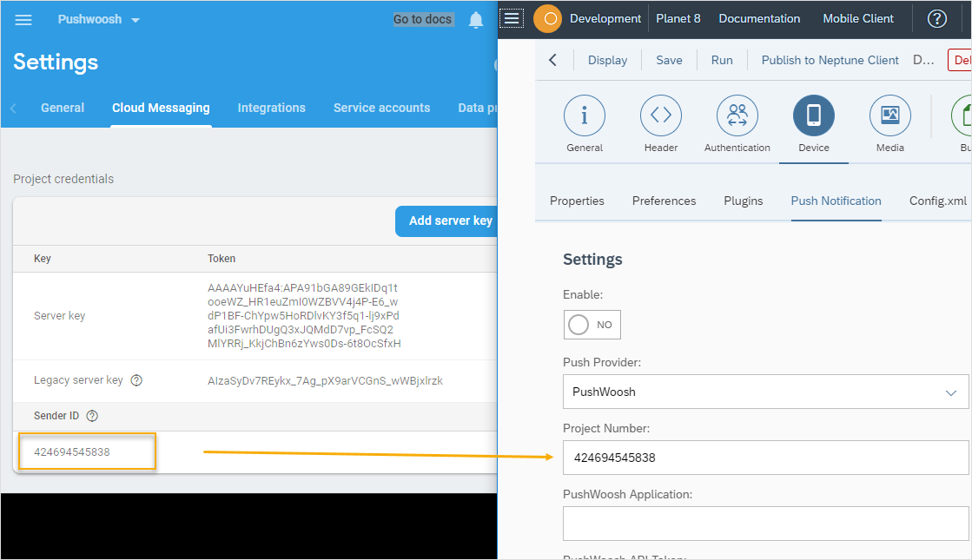This screenshot has height=560, width=972.
Task: Select the Device phone icon
Action: 813,115
